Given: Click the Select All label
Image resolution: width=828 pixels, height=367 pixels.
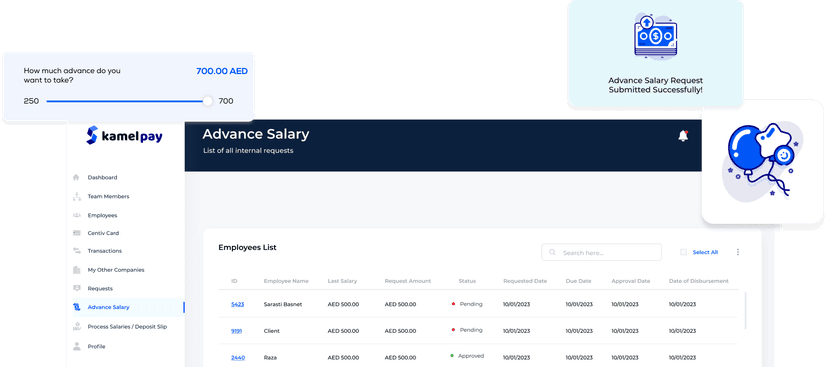Looking at the screenshot, I should tap(705, 252).
